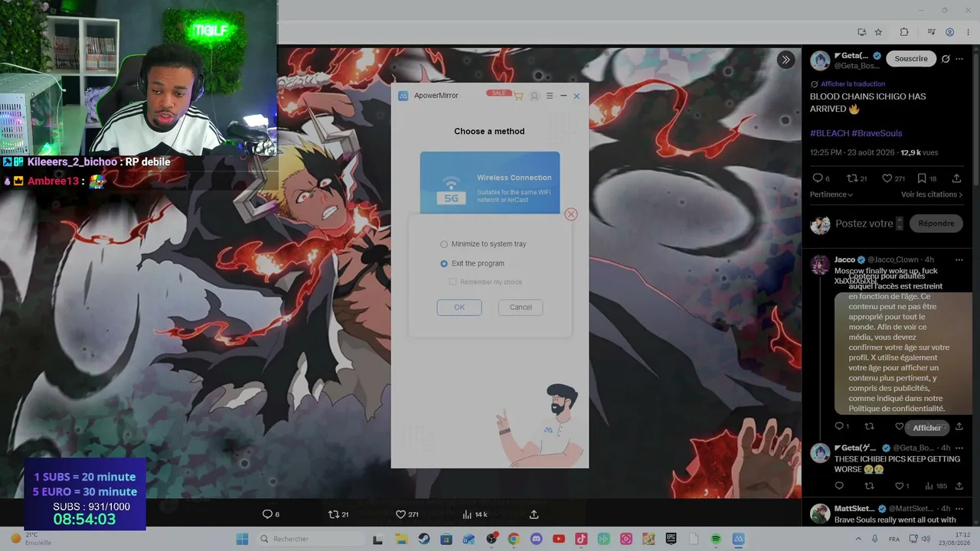Click the install app icon in address bar

[862, 32]
